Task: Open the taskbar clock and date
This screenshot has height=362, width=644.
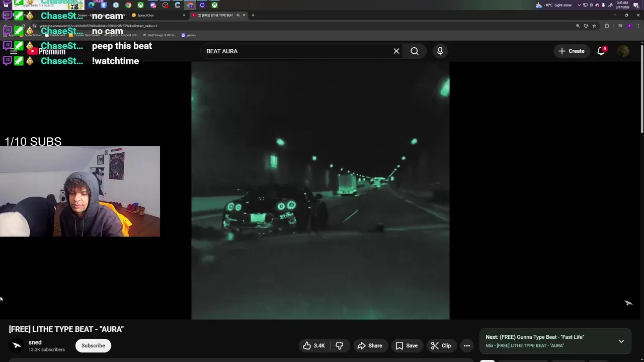Action: pyautogui.click(x=622, y=5)
